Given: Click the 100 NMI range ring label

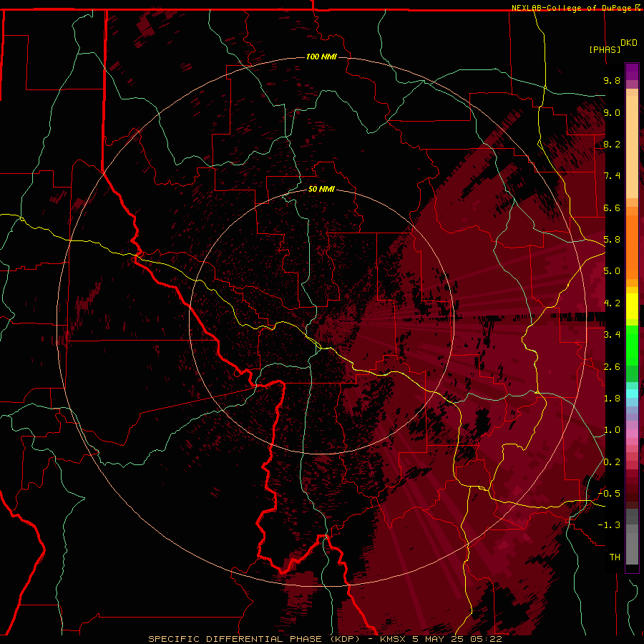Looking at the screenshot, I should 321,57.
